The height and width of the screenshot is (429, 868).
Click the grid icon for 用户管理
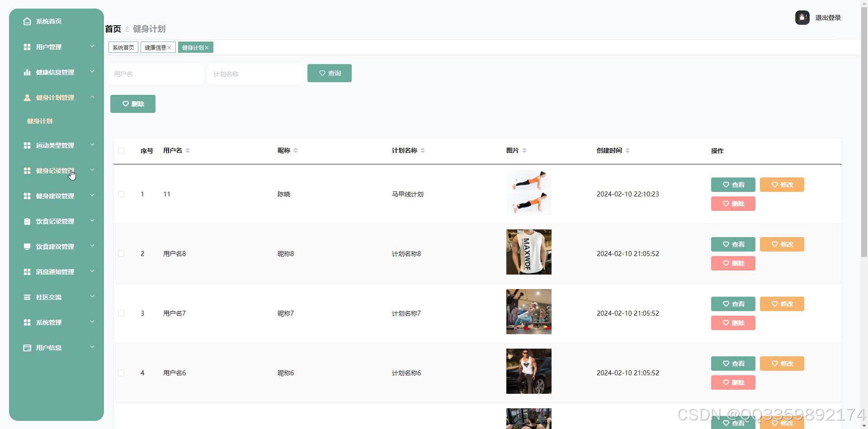click(x=27, y=47)
